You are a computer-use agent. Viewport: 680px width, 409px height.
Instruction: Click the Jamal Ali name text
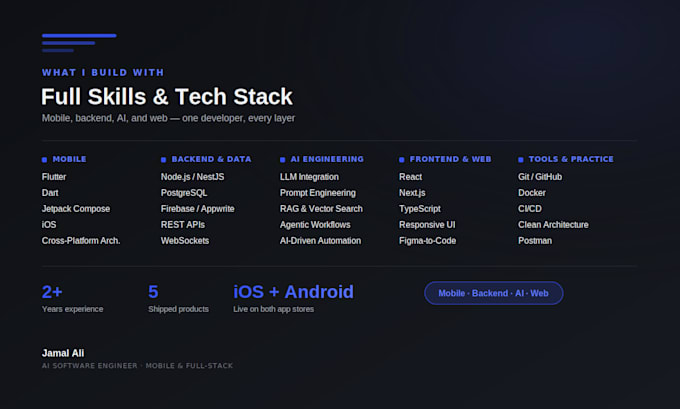pos(63,353)
